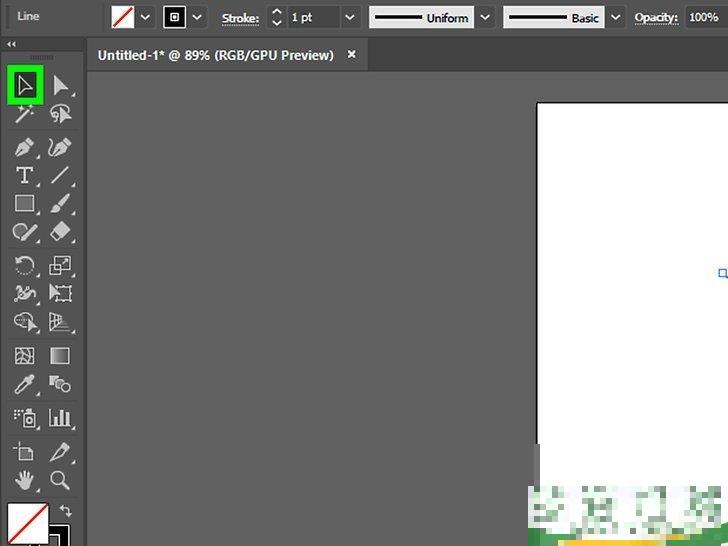Click the stroke weight 1 pt field
Screen dimensions: 728x546
point(314,18)
